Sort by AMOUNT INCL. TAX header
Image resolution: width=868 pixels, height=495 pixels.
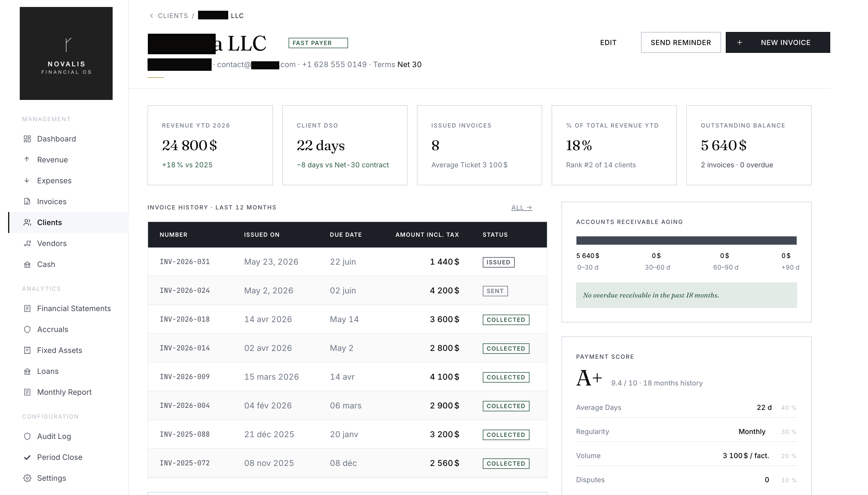tap(427, 235)
